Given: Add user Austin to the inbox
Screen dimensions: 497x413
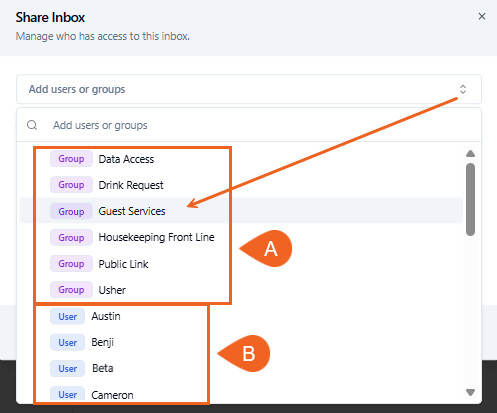Looking at the screenshot, I should tap(242, 316).
